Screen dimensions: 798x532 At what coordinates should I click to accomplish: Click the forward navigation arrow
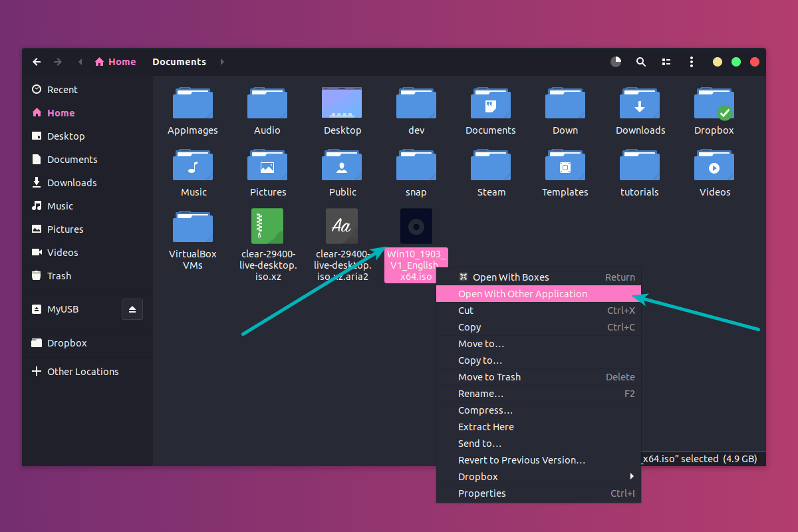point(58,62)
